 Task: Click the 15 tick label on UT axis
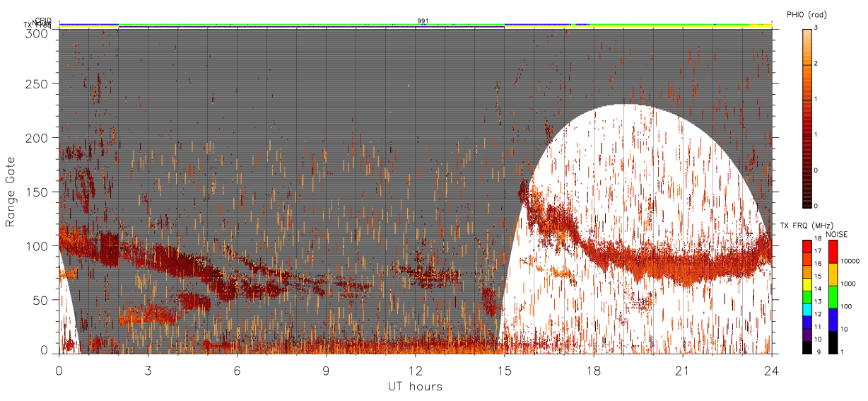point(504,370)
